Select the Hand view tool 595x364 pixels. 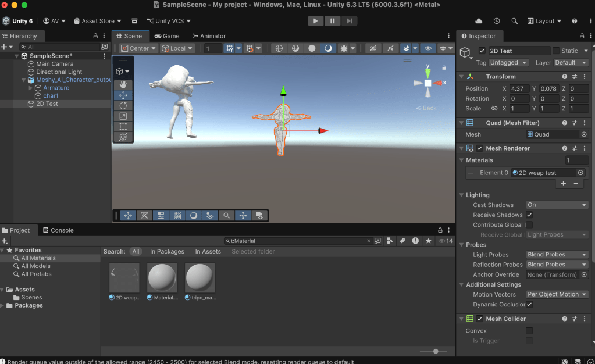coord(123,85)
